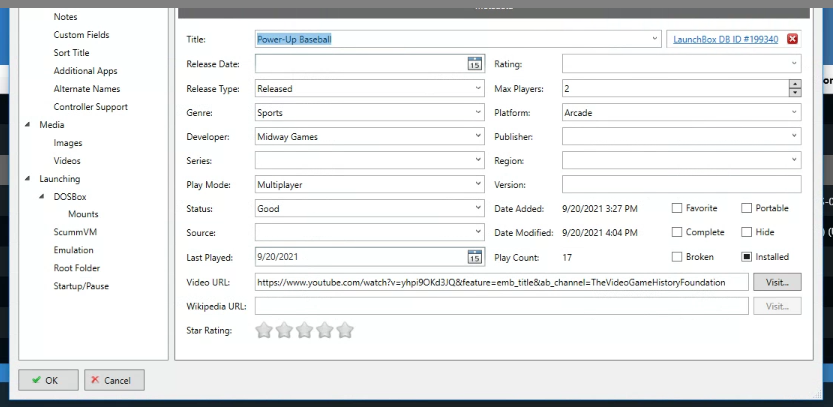This screenshot has width=833, height=407.
Task: Open the Title dropdown arrow
Action: [x=655, y=39]
